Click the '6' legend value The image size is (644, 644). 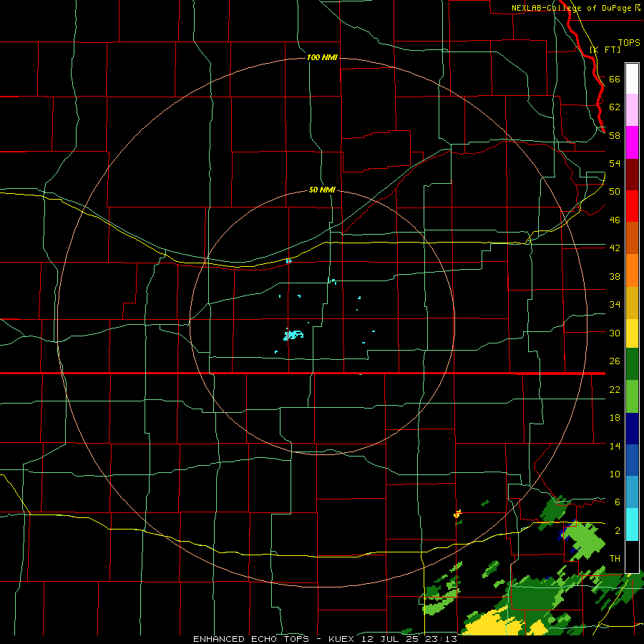617,502
